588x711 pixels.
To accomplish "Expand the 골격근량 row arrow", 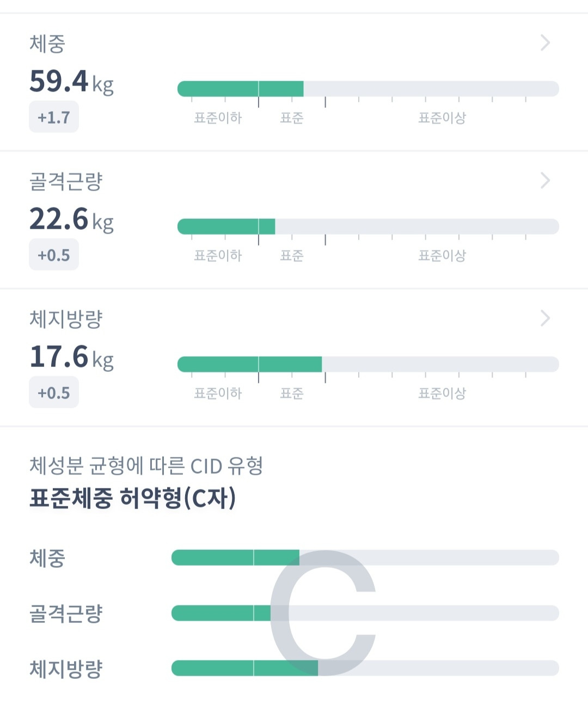I will pyautogui.click(x=545, y=180).
